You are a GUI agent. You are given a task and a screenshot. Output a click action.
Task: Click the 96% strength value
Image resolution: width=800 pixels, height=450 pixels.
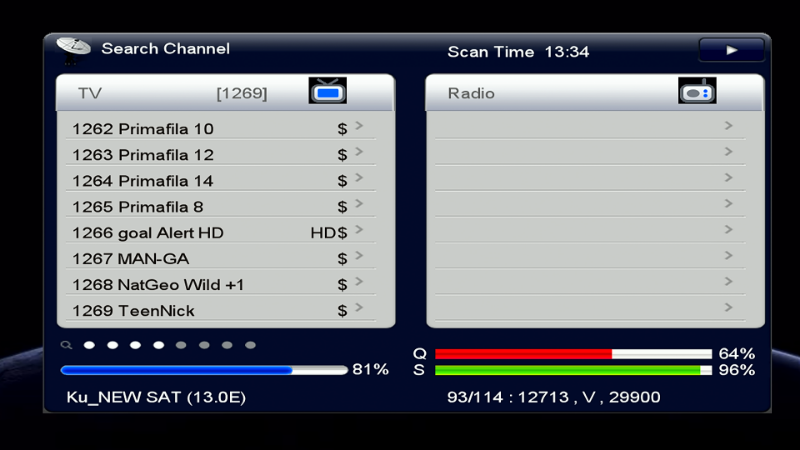tap(737, 370)
